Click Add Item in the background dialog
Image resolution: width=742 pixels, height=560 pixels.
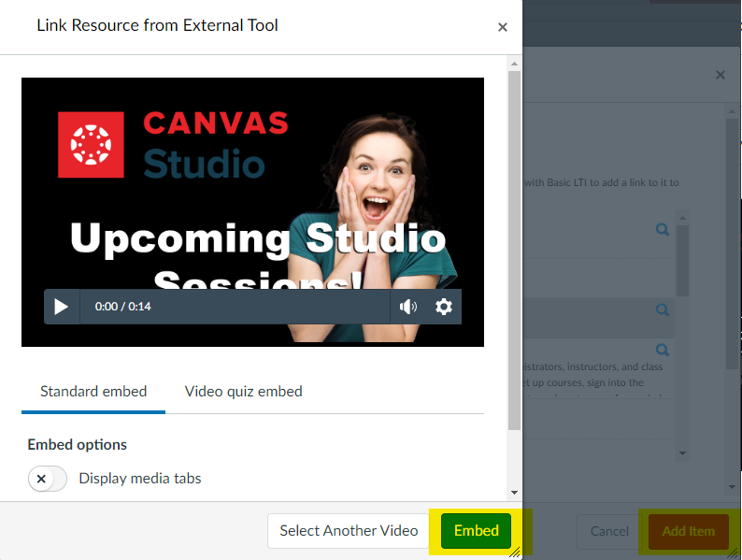coord(688,531)
